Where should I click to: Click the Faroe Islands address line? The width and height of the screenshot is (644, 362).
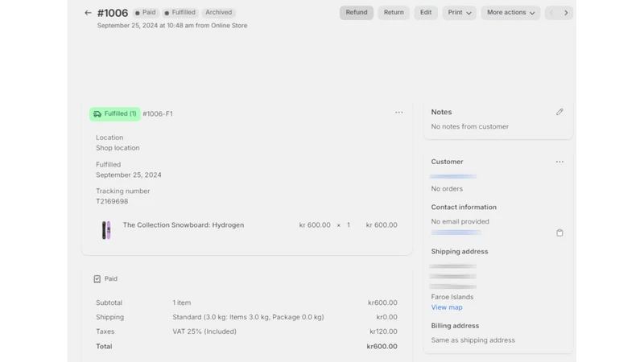pyautogui.click(x=452, y=297)
